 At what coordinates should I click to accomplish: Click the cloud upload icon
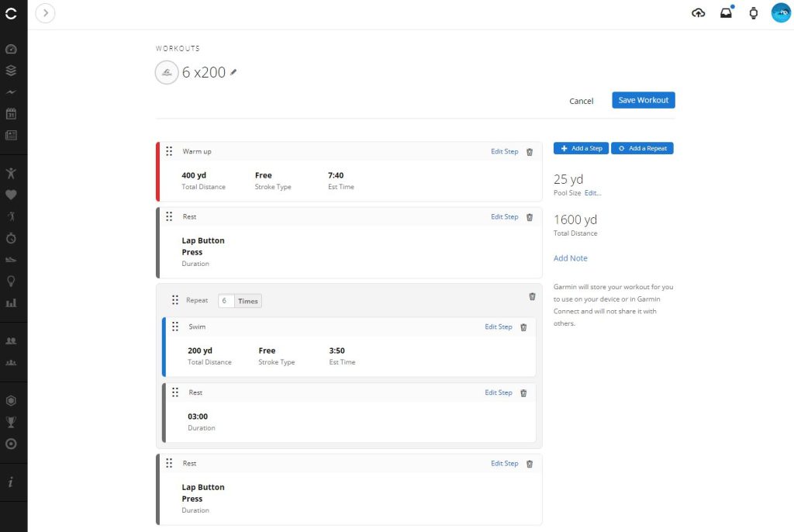tap(699, 13)
